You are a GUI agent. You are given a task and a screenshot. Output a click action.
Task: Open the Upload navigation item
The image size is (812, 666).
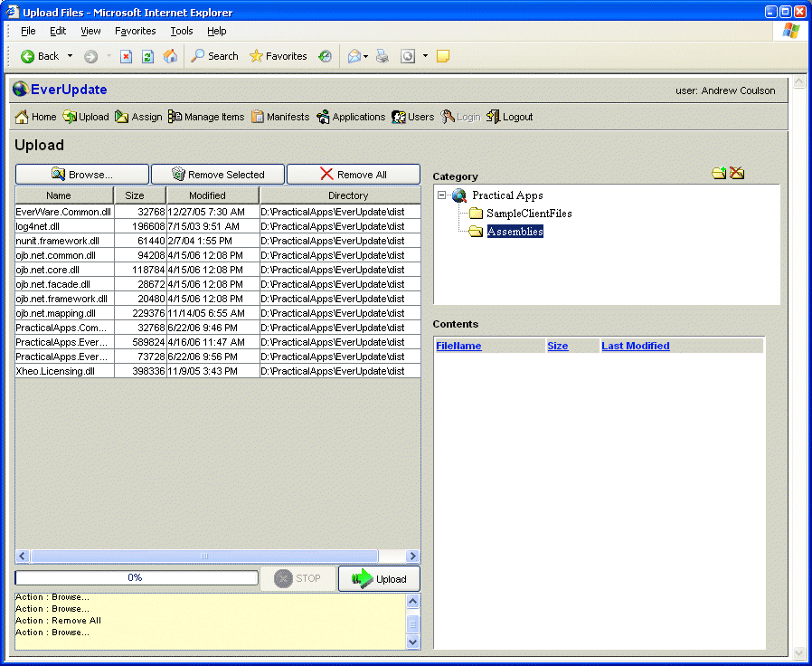[x=86, y=117]
